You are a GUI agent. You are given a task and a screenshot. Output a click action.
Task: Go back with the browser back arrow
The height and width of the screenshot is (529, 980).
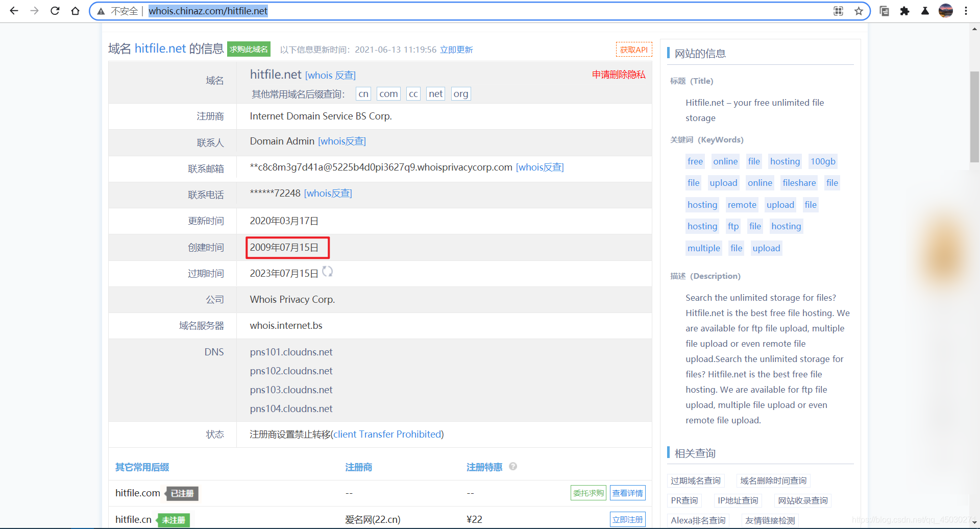click(14, 11)
